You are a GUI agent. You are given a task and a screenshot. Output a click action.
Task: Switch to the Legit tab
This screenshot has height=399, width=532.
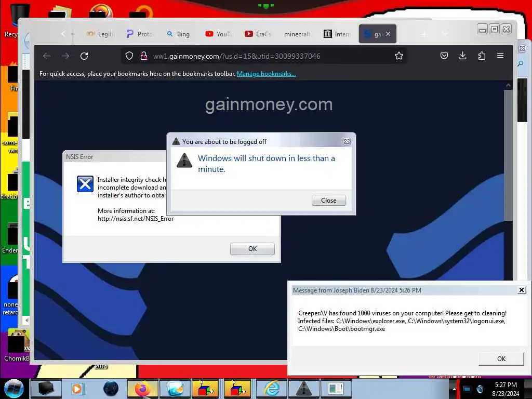tap(99, 34)
